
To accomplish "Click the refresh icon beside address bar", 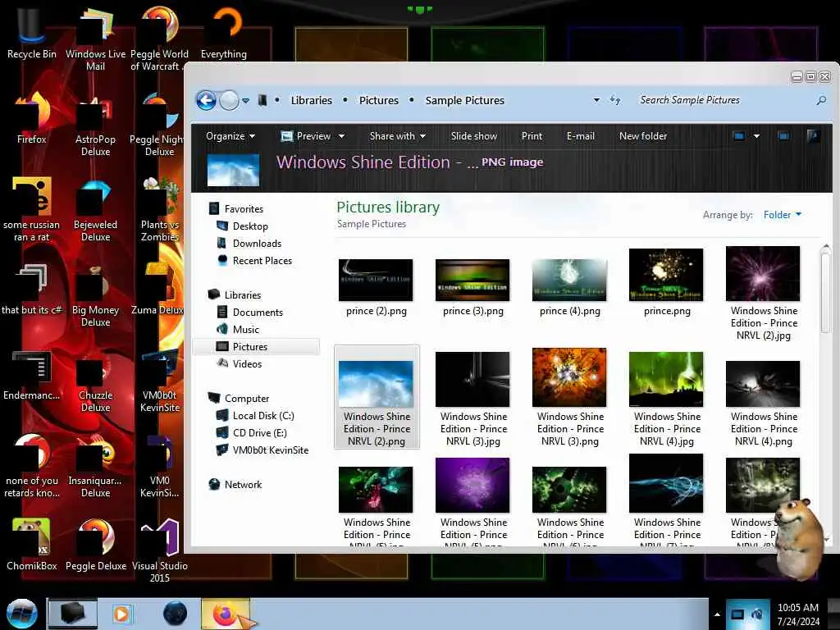I will (615, 100).
